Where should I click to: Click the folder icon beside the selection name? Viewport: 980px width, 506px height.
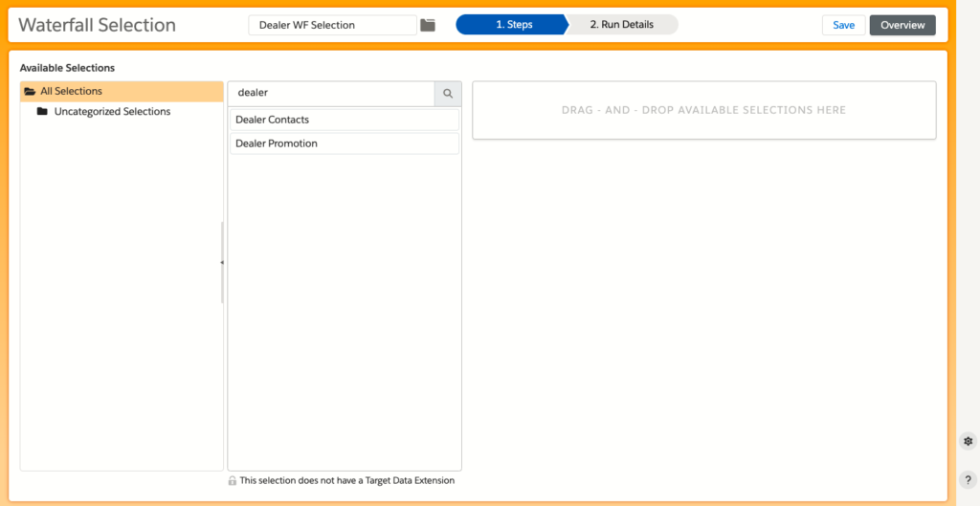pyautogui.click(x=428, y=25)
